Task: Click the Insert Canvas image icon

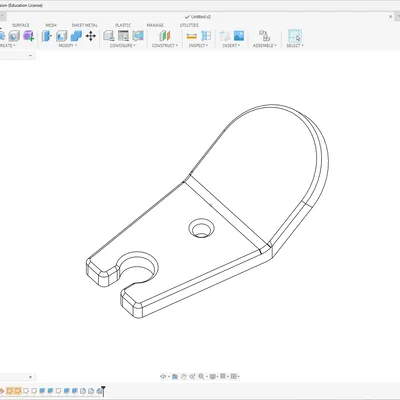Action: (239, 36)
